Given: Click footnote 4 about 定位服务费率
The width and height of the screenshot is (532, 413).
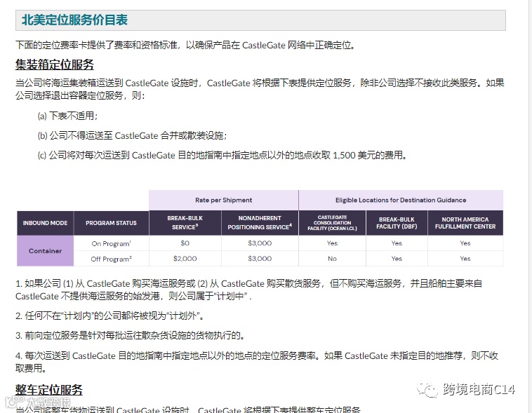Looking at the screenshot, I should 256,362.
